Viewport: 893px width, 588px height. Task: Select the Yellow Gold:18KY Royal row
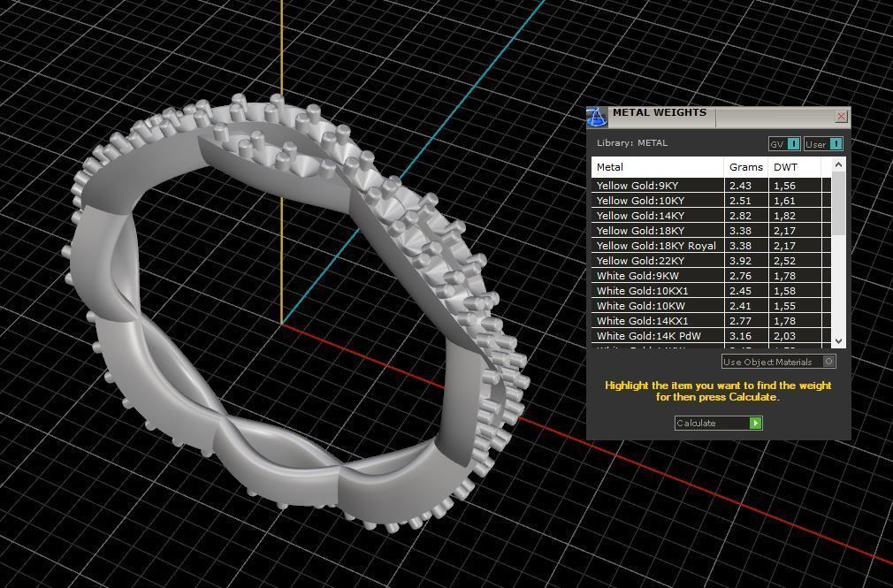pos(712,246)
